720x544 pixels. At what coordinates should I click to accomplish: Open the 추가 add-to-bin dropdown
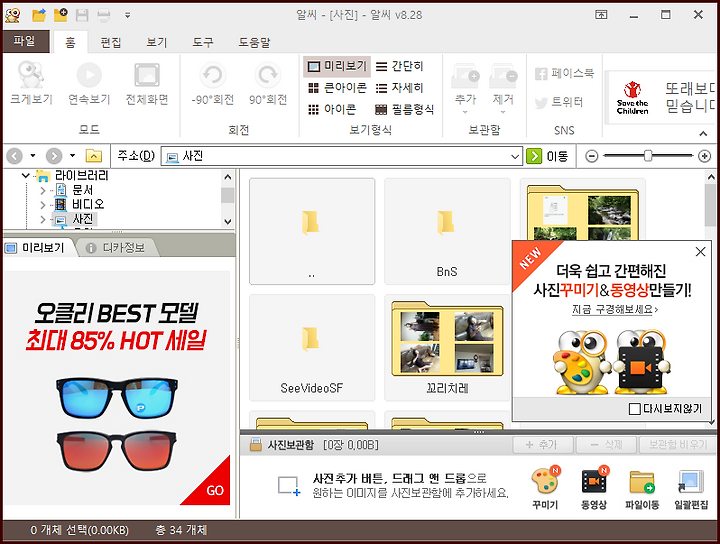click(x=465, y=88)
